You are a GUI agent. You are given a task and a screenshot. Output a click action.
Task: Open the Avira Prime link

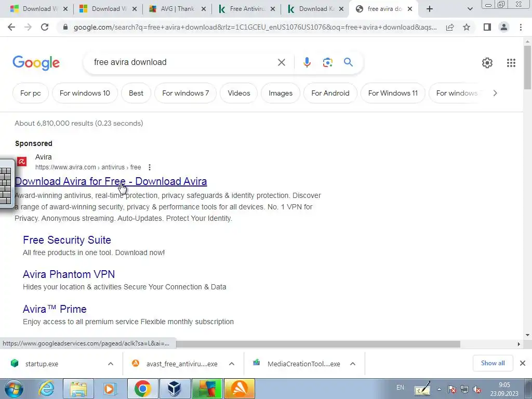55,309
